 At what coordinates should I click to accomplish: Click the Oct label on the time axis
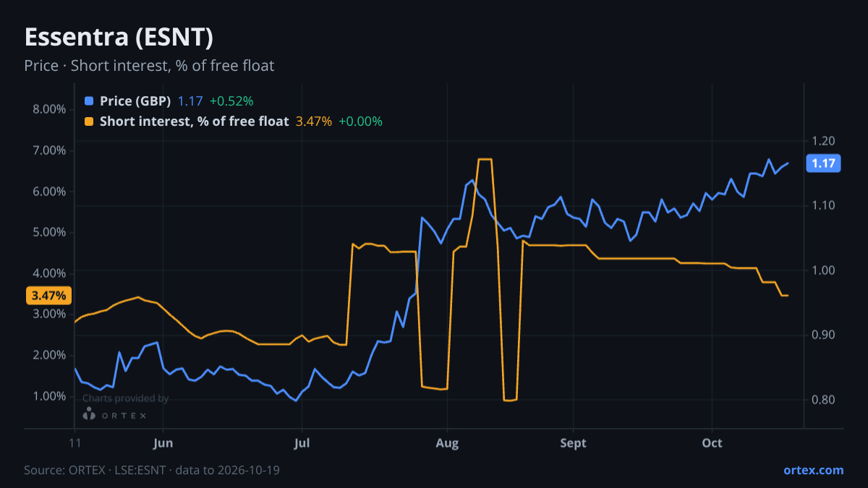712,442
